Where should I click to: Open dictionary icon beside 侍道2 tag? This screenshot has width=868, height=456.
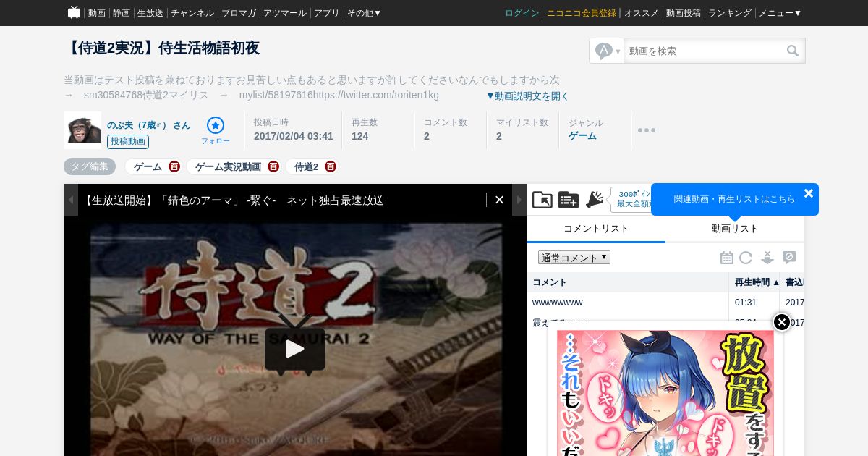click(331, 166)
